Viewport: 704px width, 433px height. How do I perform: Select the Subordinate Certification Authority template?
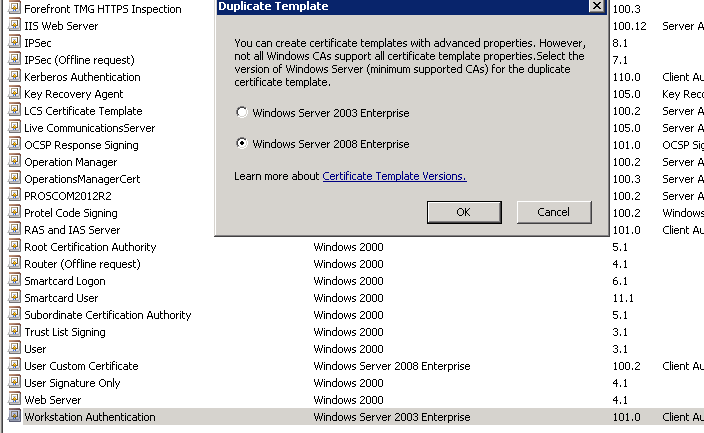(x=107, y=315)
